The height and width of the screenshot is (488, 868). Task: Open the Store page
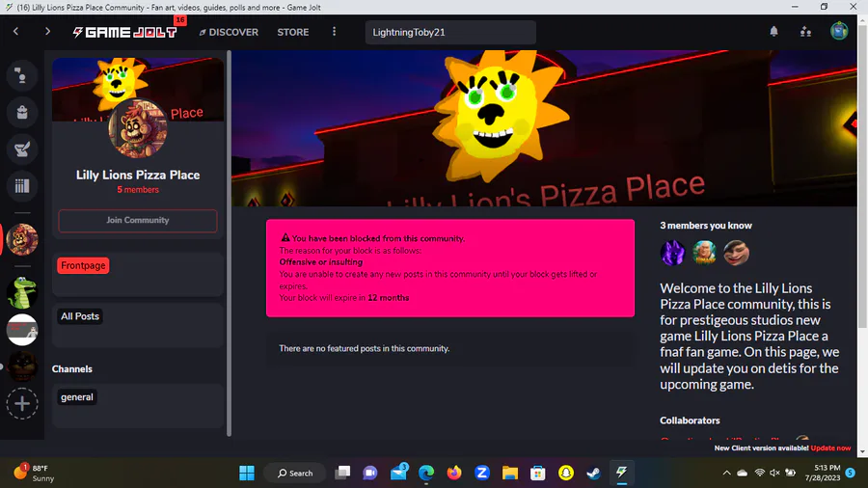(293, 32)
